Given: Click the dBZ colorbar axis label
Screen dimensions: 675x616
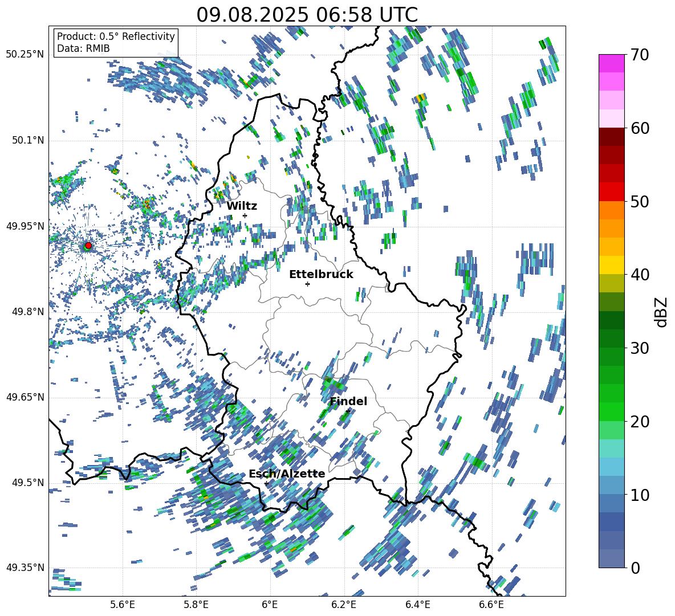Looking at the screenshot, I should [661, 312].
